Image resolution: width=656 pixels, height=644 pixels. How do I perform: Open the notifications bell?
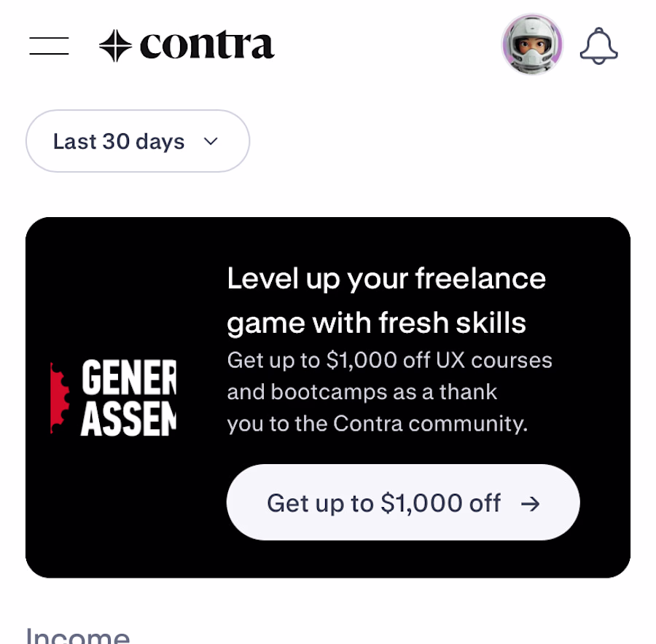point(598,45)
